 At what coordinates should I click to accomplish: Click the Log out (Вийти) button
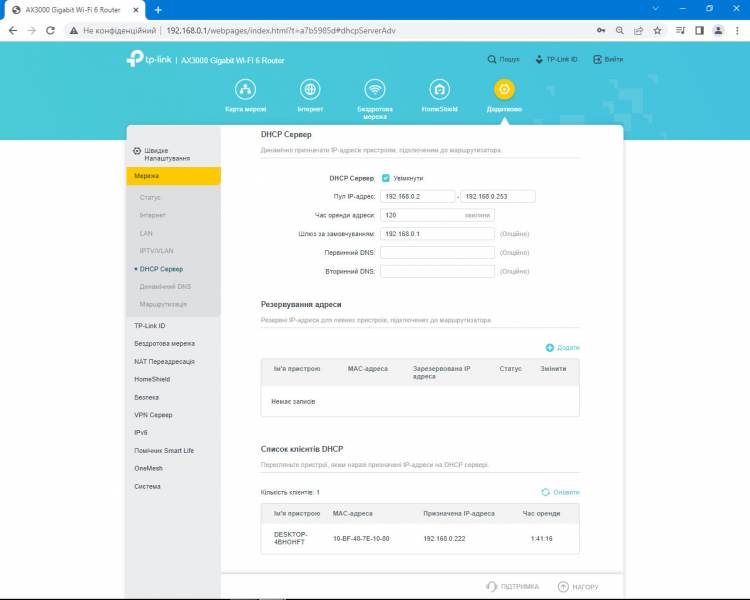click(x=608, y=59)
